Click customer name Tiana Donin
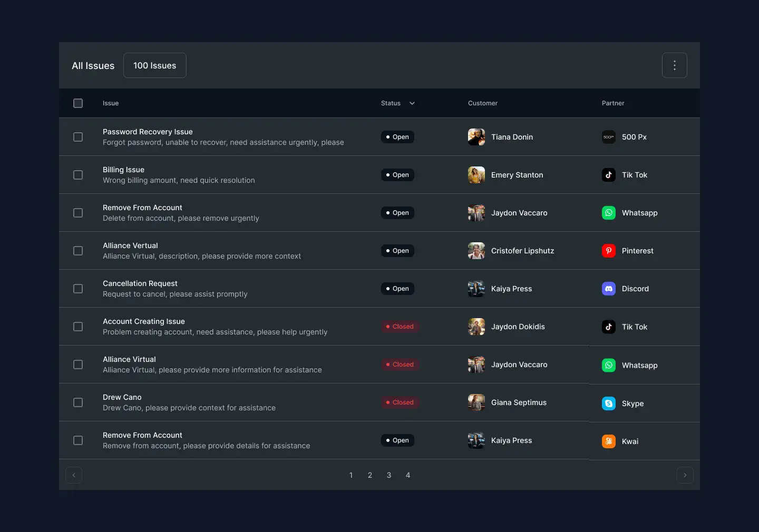This screenshot has height=532, width=759. (512, 137)
